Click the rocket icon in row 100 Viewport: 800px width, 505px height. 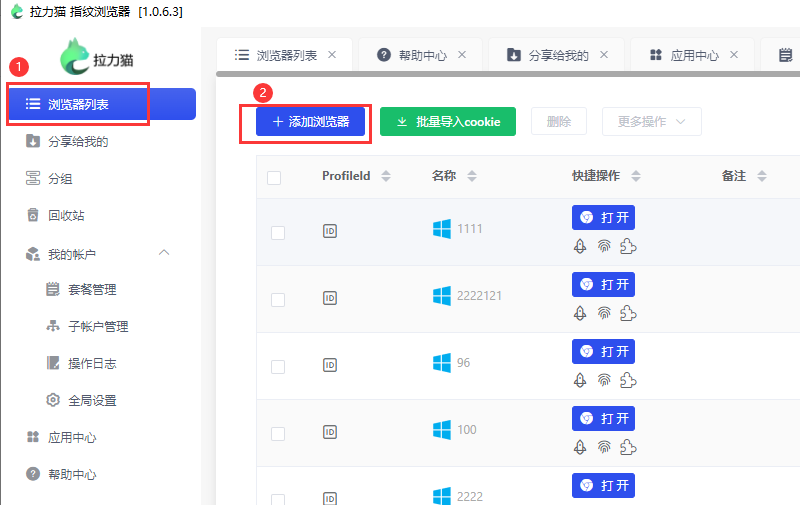pos(580,447)
